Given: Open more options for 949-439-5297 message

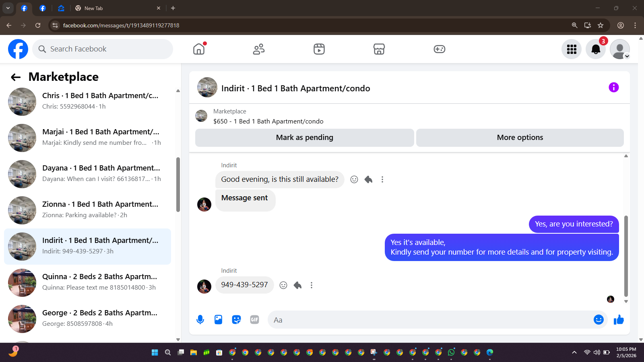Looking at the screenshot, I should pos(312,285).
